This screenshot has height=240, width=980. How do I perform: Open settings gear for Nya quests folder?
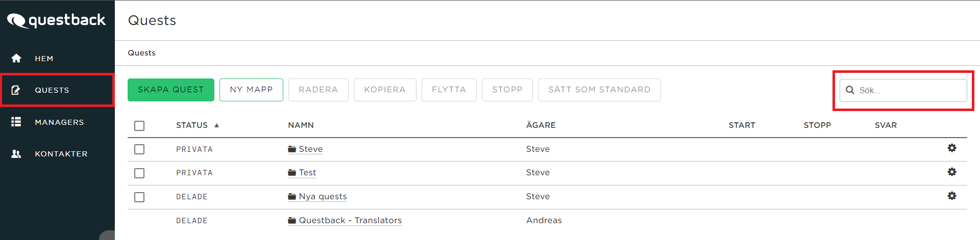coord(952,196)
